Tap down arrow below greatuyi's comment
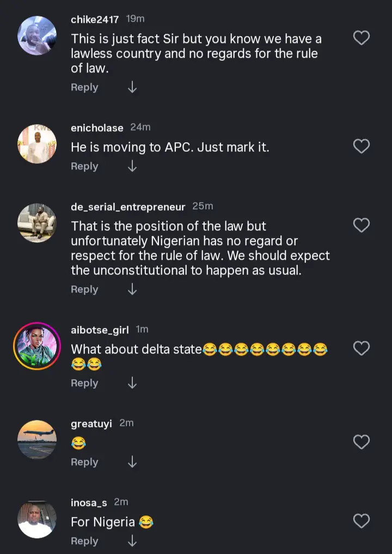Screen dimensions: 392x554 tap(132, 462)
